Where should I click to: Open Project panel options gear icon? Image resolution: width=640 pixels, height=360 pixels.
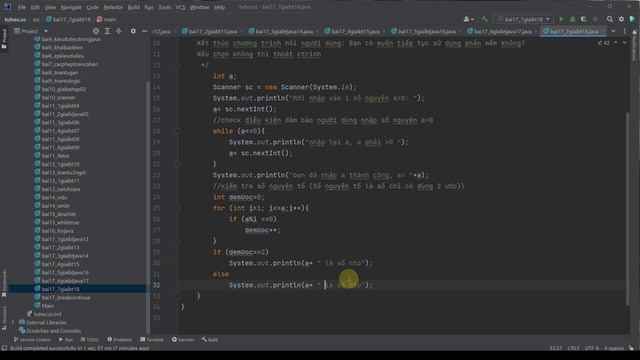(x=133, y=31)
